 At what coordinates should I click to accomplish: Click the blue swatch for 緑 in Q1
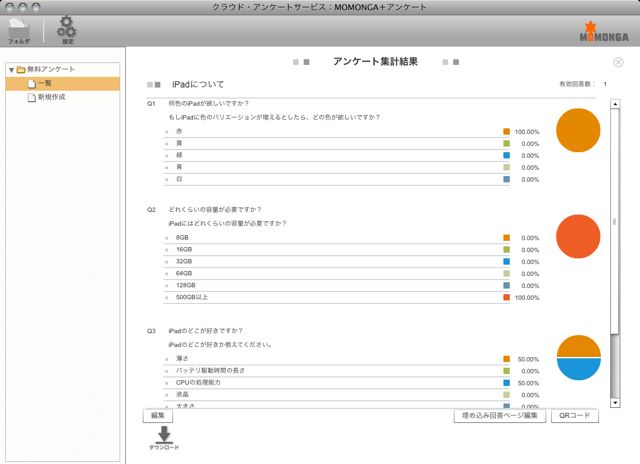[507, 155]
